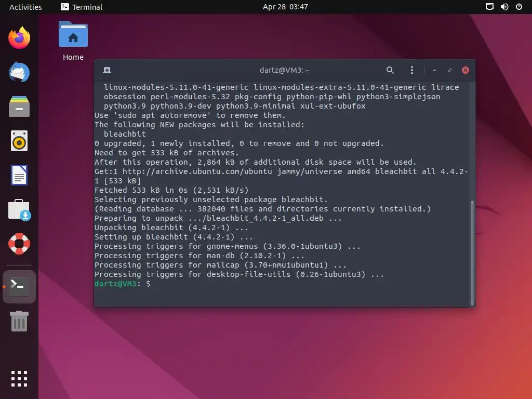Click 'Need to get 533 kB of archives' line
Screen dimensions: 532x399
[167, 153]
